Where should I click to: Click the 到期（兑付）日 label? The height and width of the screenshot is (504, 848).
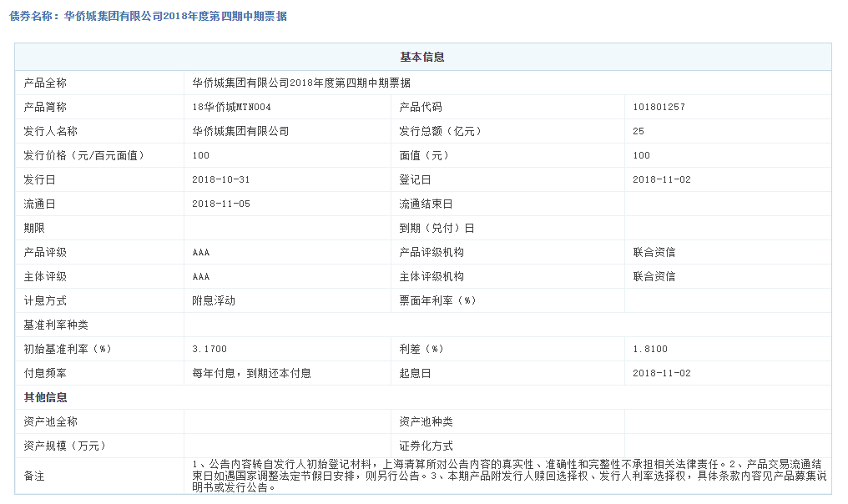437,228
